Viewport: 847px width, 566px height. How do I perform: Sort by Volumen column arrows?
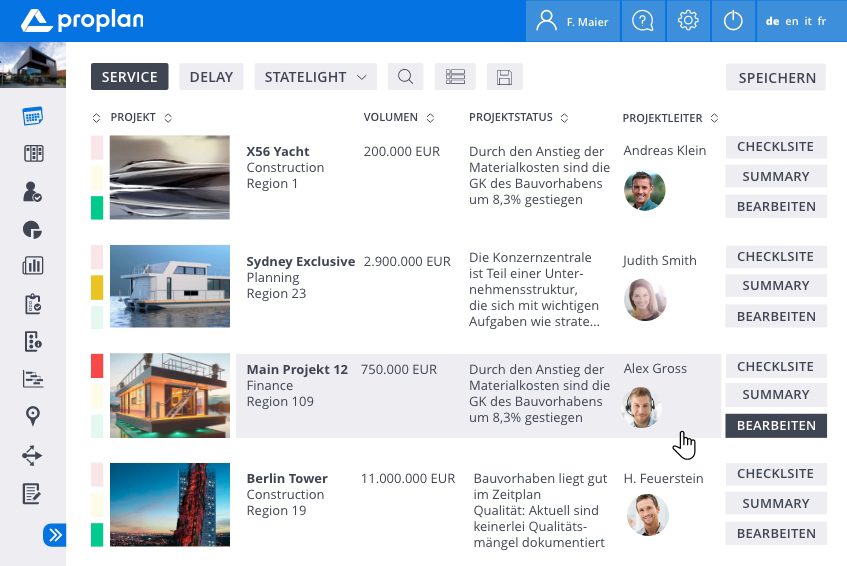[430, 118]
